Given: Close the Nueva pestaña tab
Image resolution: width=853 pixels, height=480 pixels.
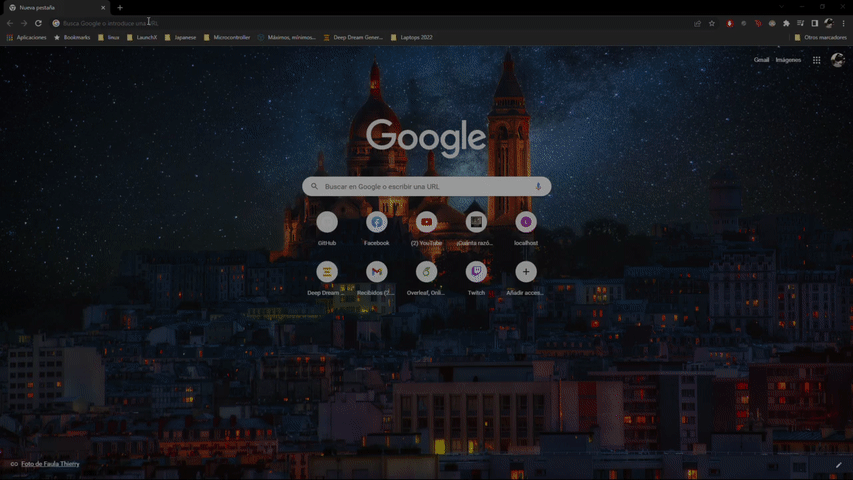Looking at the screenshot, I should tap(103, 8).
